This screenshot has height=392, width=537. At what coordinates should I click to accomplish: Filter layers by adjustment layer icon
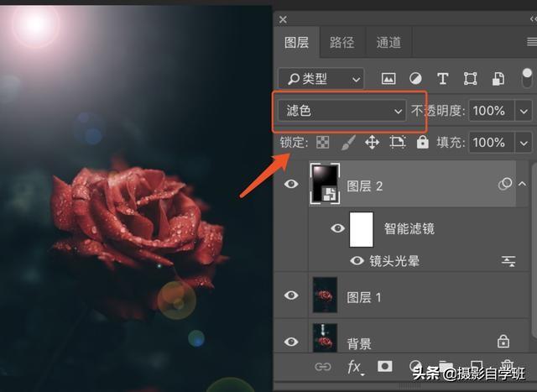click(415, 79)
